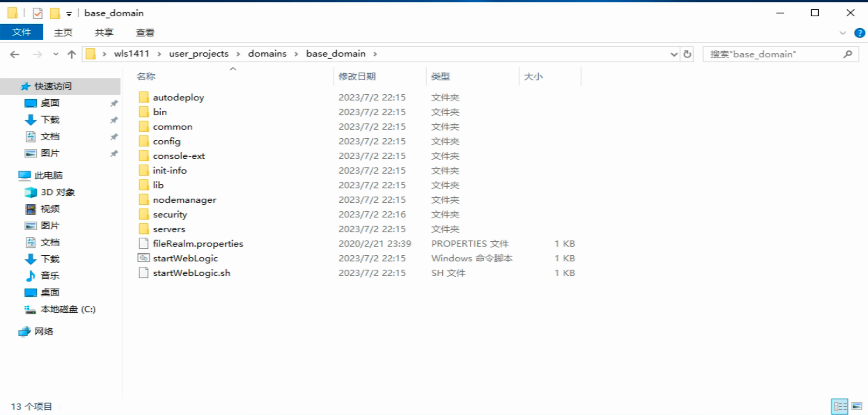Image resolution: width=868 pixels, height=415 pixels.
Task: Click the pin icon beside 桌面
Action: click(114, 103)
